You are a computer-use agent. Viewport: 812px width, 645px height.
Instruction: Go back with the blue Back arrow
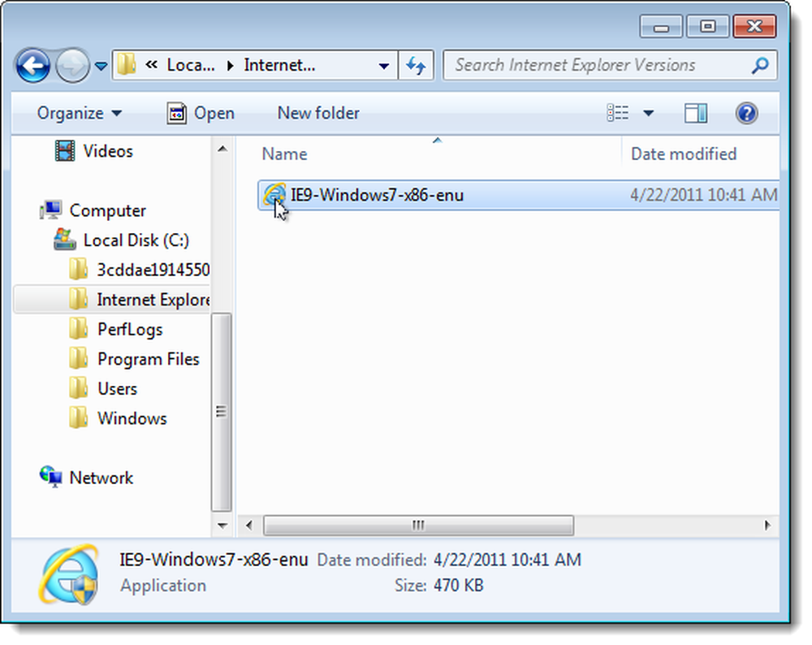[x=32, y=66]
